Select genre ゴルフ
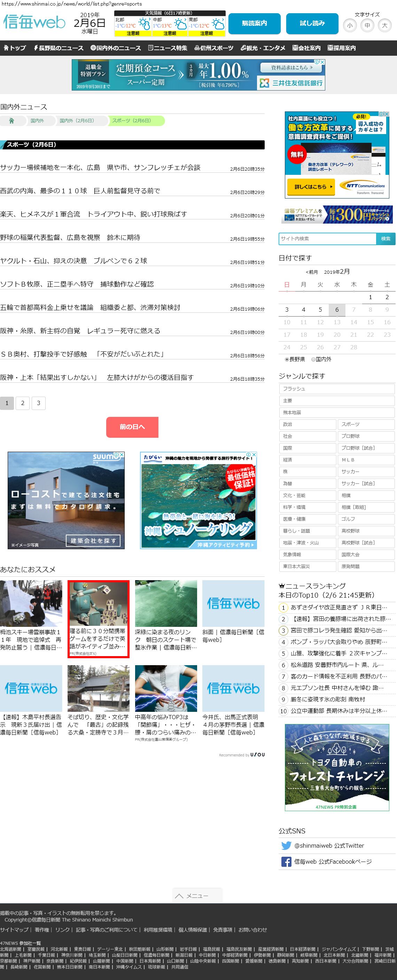 coord(366,519)
